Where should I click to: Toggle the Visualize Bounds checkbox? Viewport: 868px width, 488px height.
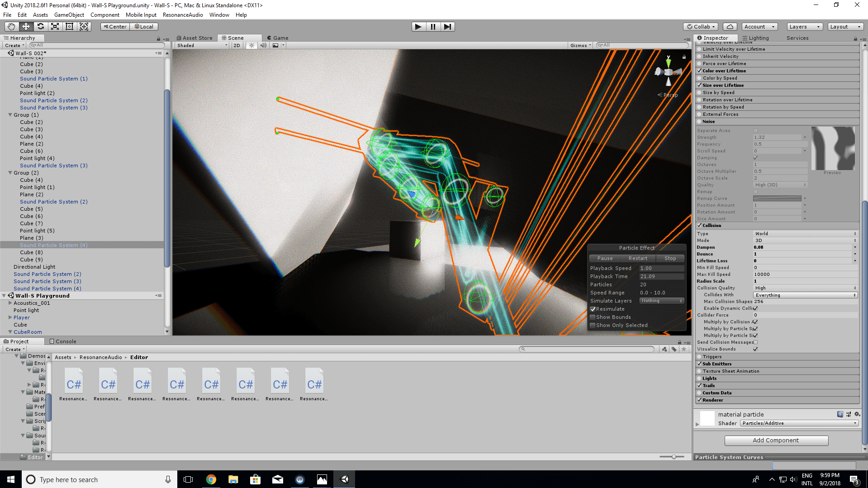click(x=755, y=349)
